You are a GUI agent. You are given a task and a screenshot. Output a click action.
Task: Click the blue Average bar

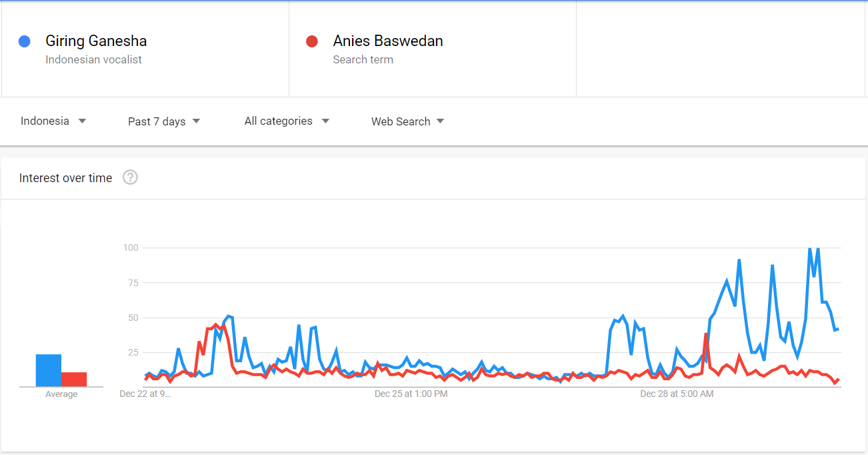coord(48,370)
